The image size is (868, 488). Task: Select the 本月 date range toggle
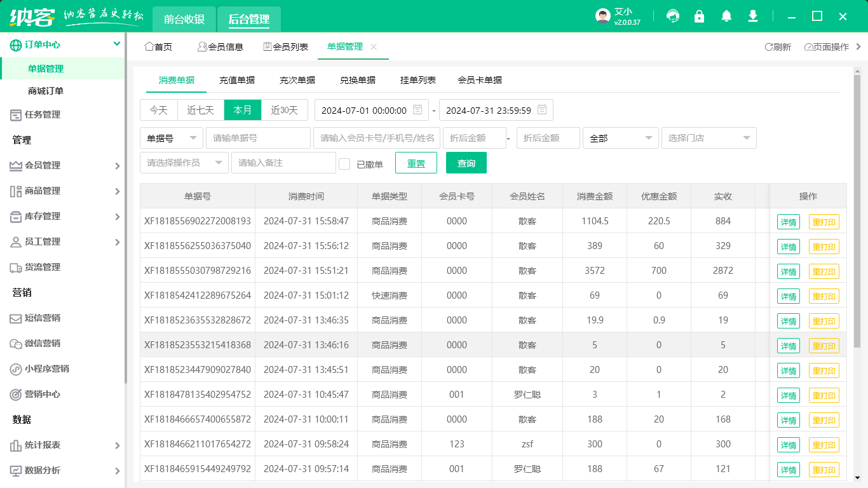pos(242,109)
